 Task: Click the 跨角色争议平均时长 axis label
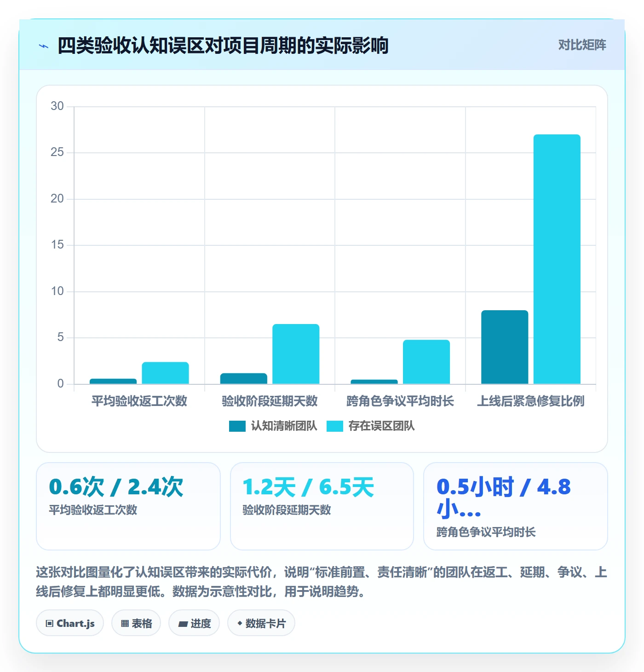pos(400,401)
